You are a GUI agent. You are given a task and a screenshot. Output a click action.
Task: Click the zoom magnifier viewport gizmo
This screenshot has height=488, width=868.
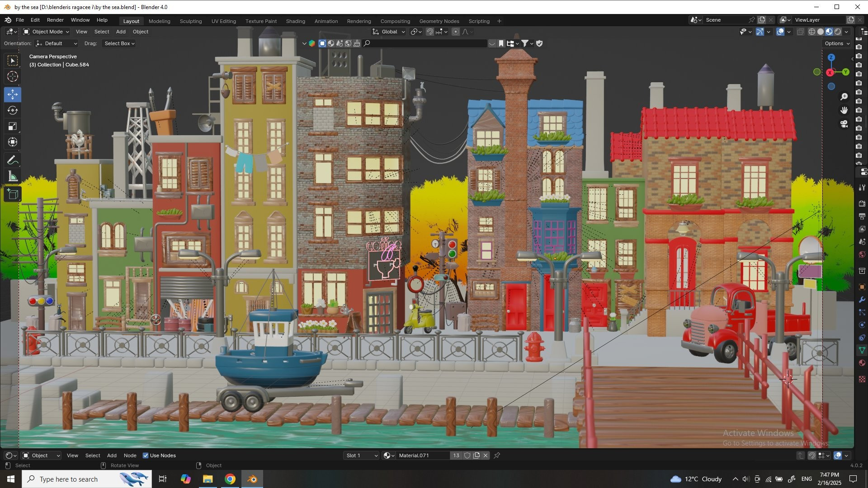pyautogui.click(x=844, y=97)
